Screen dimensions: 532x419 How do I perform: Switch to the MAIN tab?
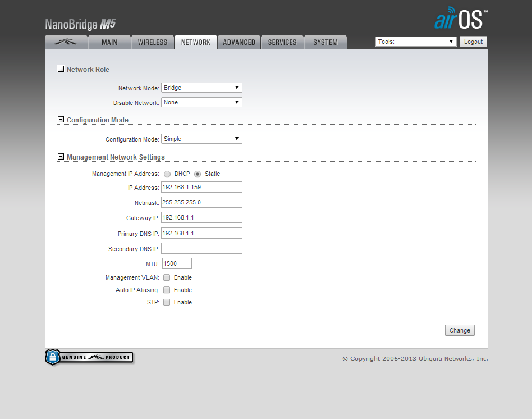109,42
